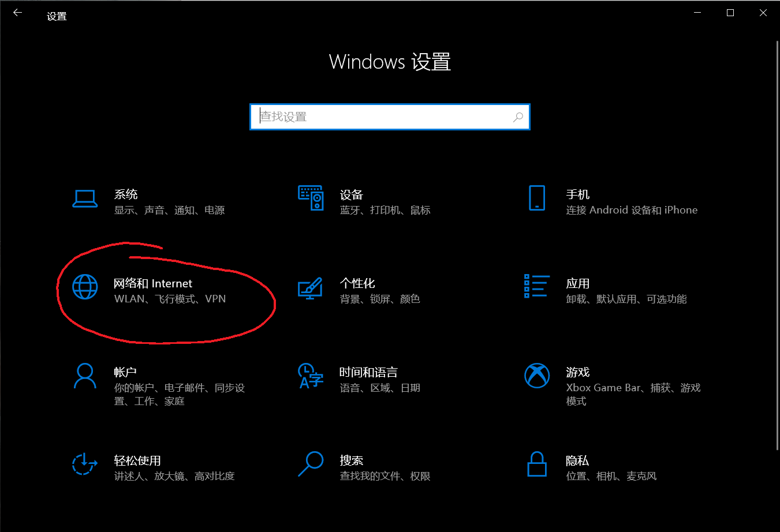
Task: Open the Search (搜索) magnifier category icon
Action: (x=311, y=464)
